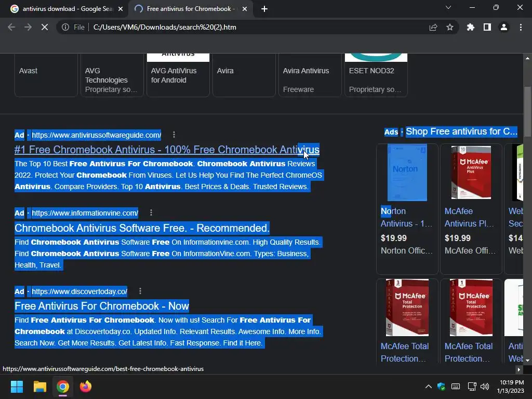Select the AVG AntiVirus for Android card
Image resolution: width=532 pixels, height=399 pixels.
(178, 75)
